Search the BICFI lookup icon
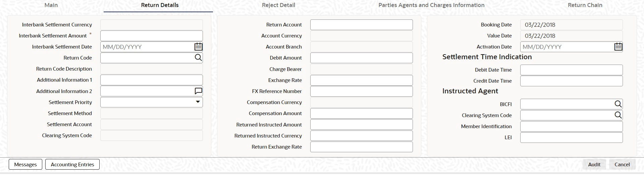Screen dimensions: 644x175 coord(618,104)
